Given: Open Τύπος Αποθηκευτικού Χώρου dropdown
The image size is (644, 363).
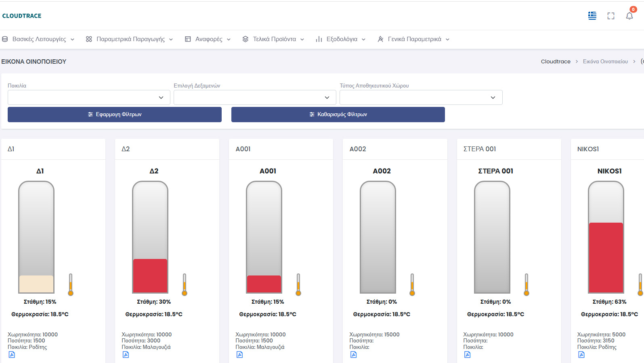Looking at the screenshot, I should coord(421,98).
